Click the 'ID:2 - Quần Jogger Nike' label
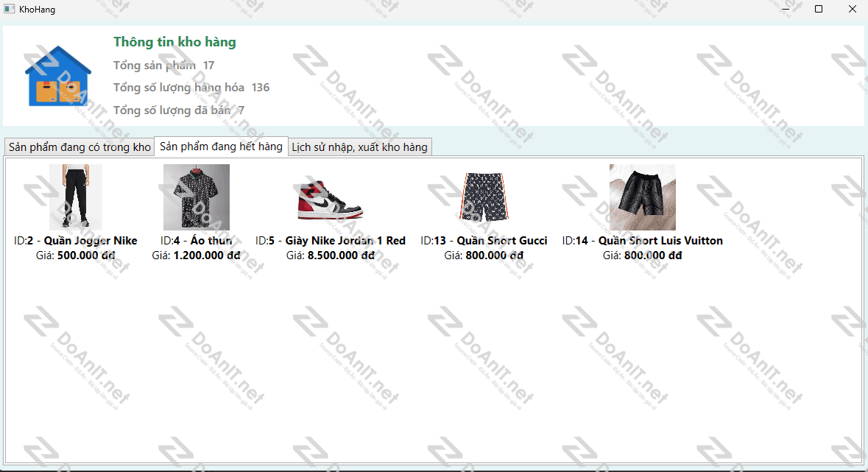Image resolution: width=868 pixels, height=472 pixels. (x=76, y=241)
